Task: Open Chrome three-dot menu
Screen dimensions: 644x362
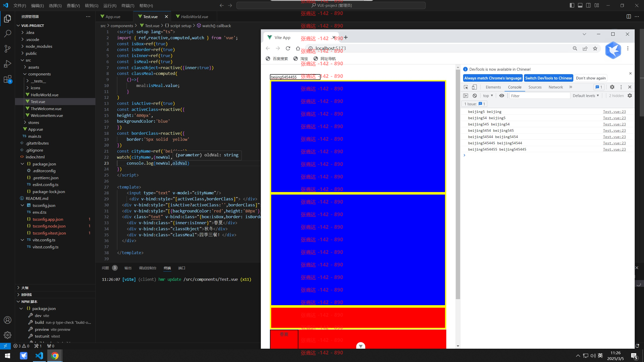Action: 628,48
